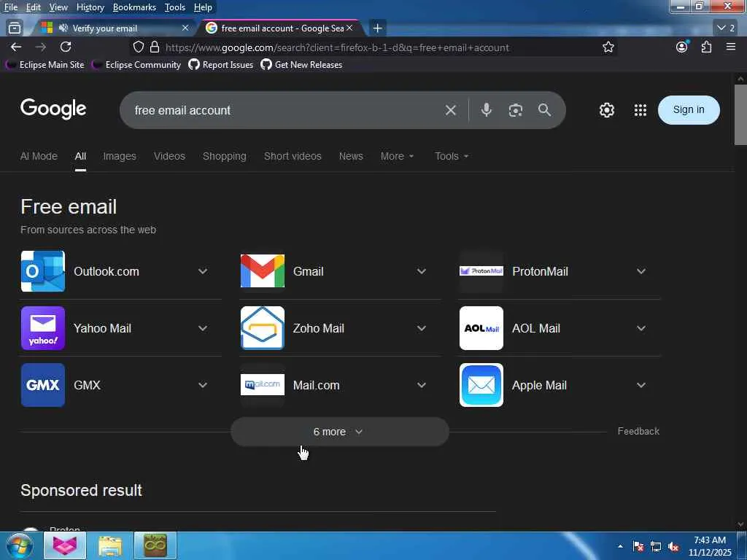Mute the Verify your email tab
This screenshot has height=560, width=747.
pyautogui.click(x=63, y=28)
